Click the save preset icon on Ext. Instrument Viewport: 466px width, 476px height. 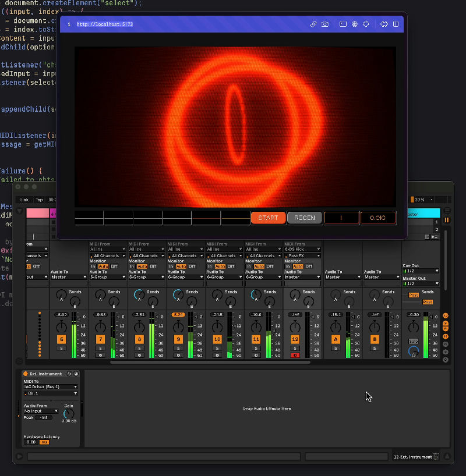pos(76,374)
